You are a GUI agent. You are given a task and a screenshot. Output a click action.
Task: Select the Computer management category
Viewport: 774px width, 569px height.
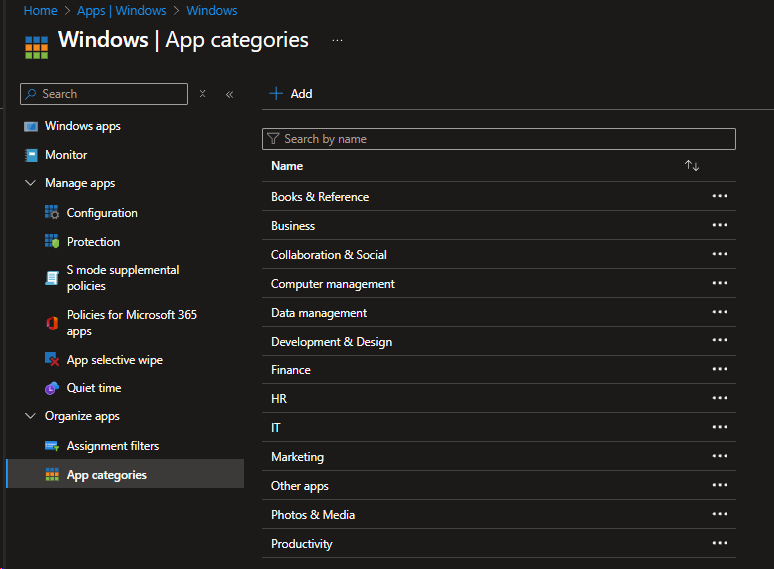pos(333,284)
